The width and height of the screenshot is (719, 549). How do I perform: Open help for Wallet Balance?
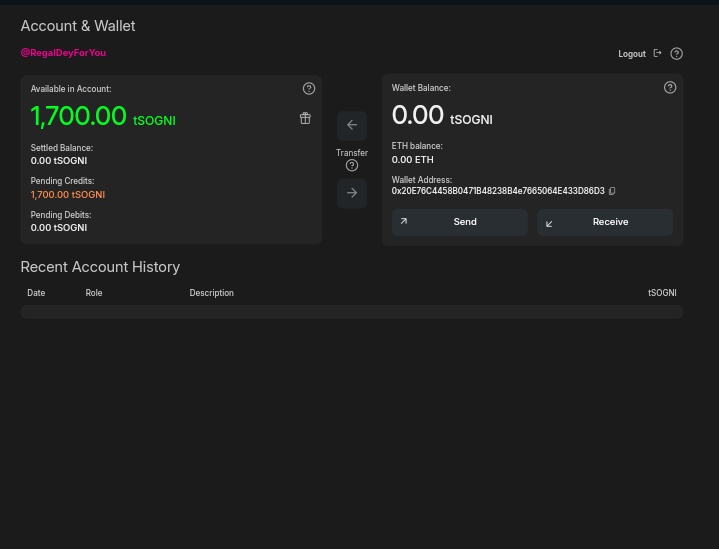[x=670, y=88]
